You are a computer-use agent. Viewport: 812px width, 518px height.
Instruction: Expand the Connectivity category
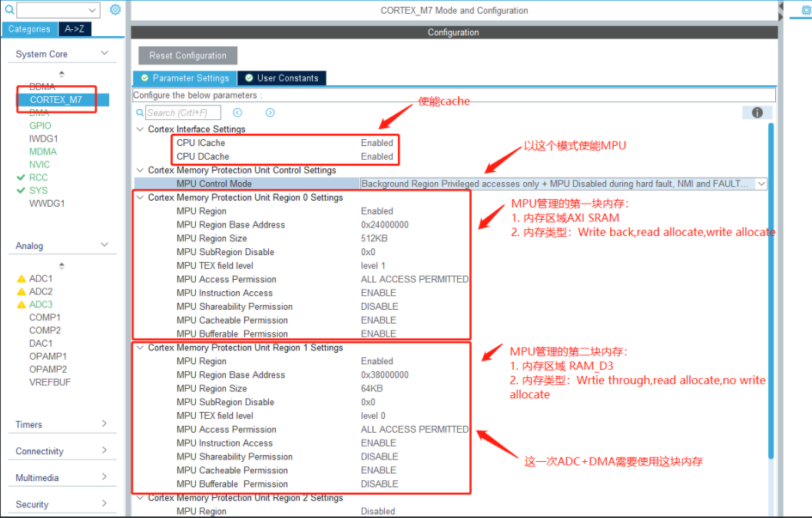tap(61, 450)
